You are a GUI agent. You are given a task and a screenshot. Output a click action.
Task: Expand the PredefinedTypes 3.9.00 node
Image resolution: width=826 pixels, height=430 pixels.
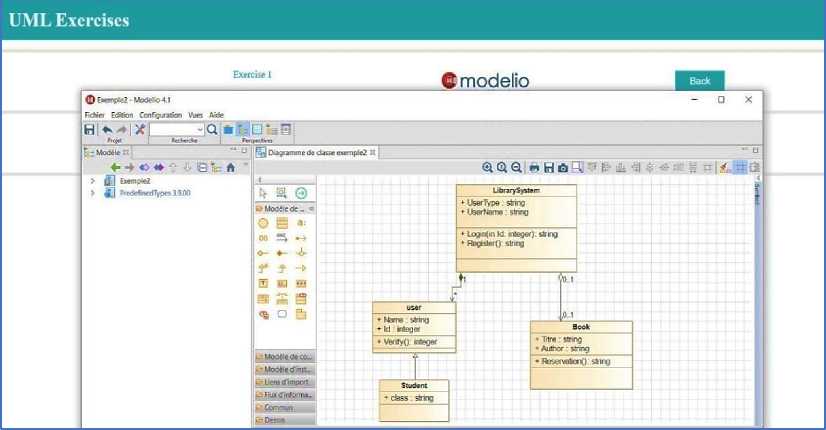click(x=93, y=193)
